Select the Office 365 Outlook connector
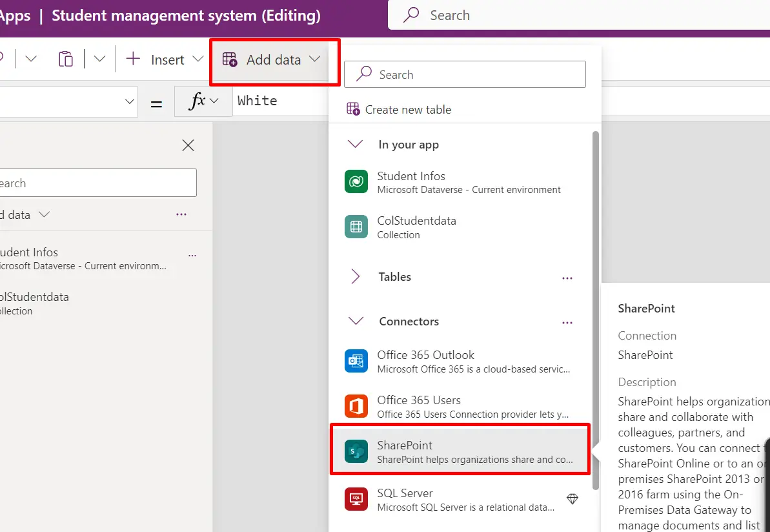 (460, 361)
